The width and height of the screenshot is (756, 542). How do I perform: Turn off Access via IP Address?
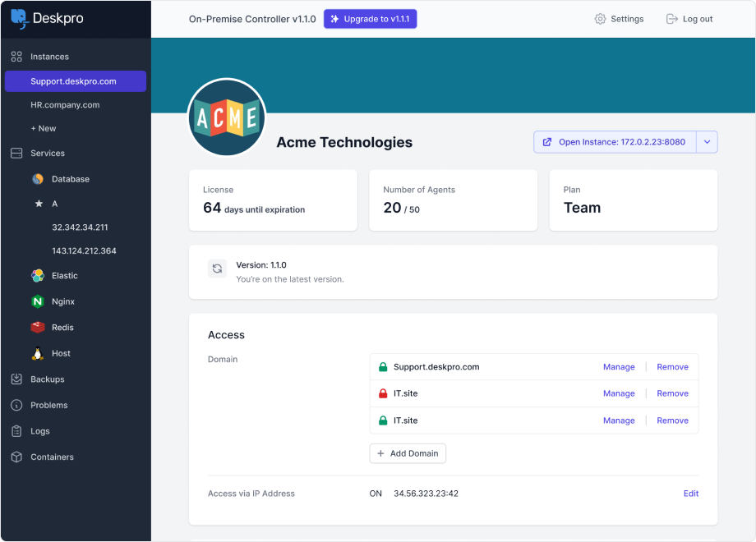tap(376, 494)
